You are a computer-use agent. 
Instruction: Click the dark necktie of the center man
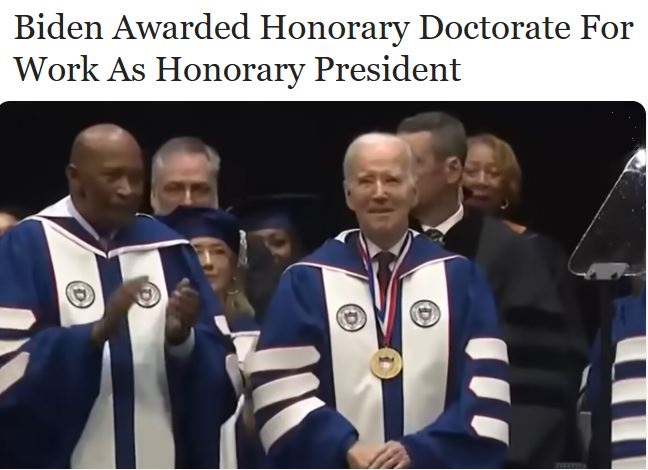(385, 269)
